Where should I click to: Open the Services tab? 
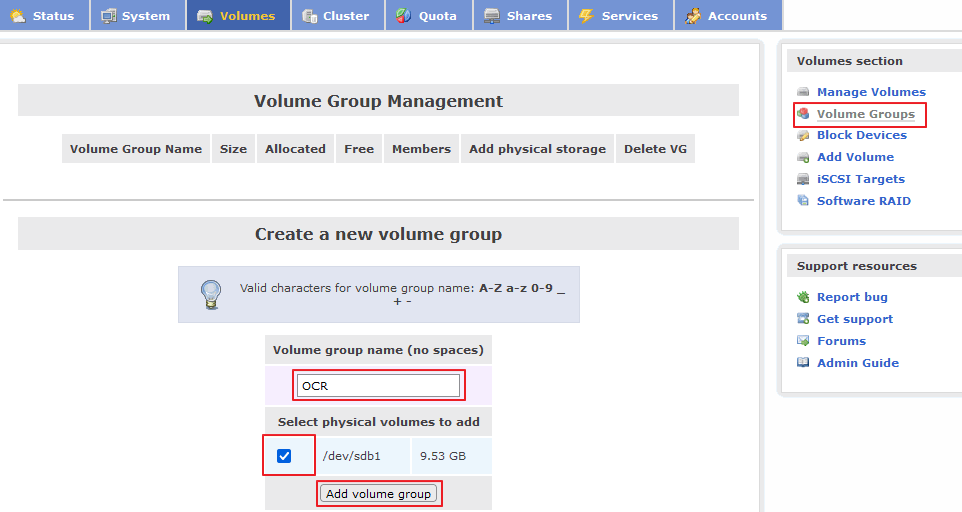[x=620, y=16]
